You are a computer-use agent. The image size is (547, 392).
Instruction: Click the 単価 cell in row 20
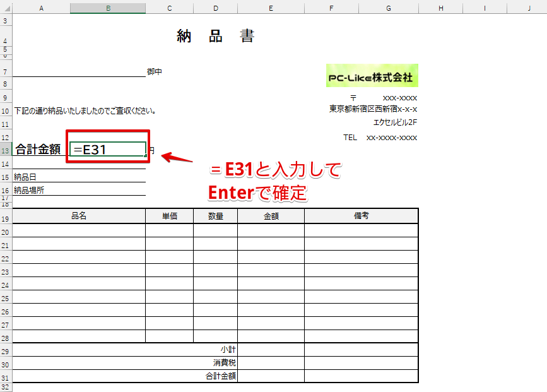click(x=170, y=230)
